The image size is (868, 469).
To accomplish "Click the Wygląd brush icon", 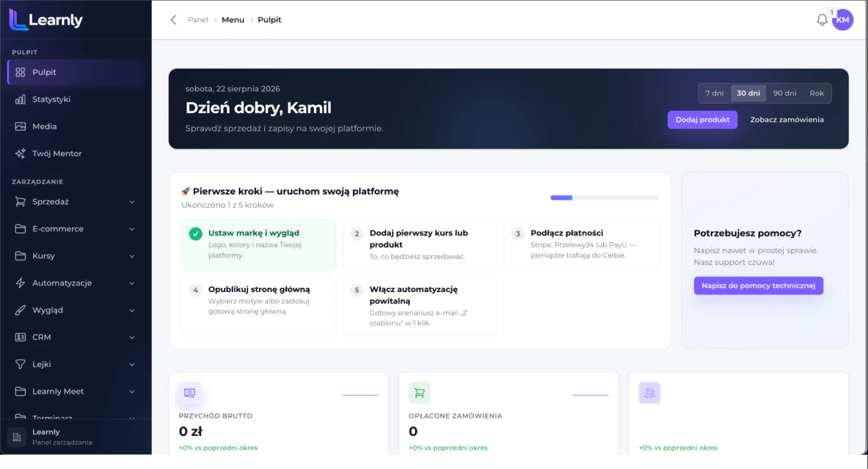I will coord(20,310).
